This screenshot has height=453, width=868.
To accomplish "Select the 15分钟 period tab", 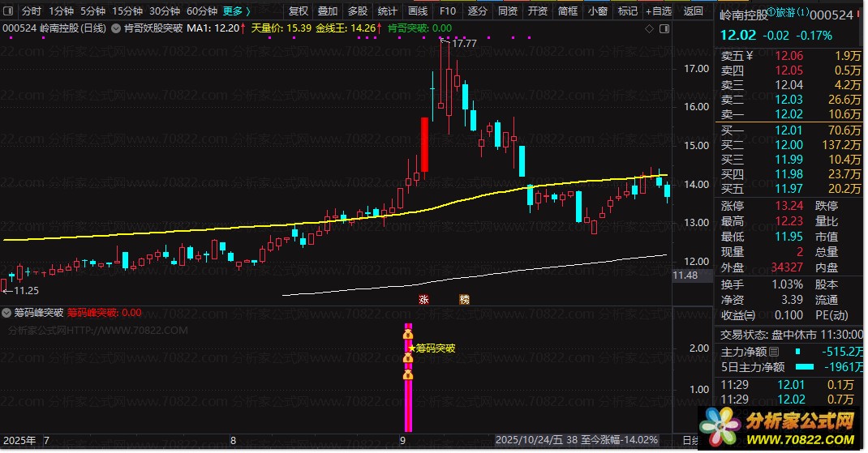I will pos(127,11).
